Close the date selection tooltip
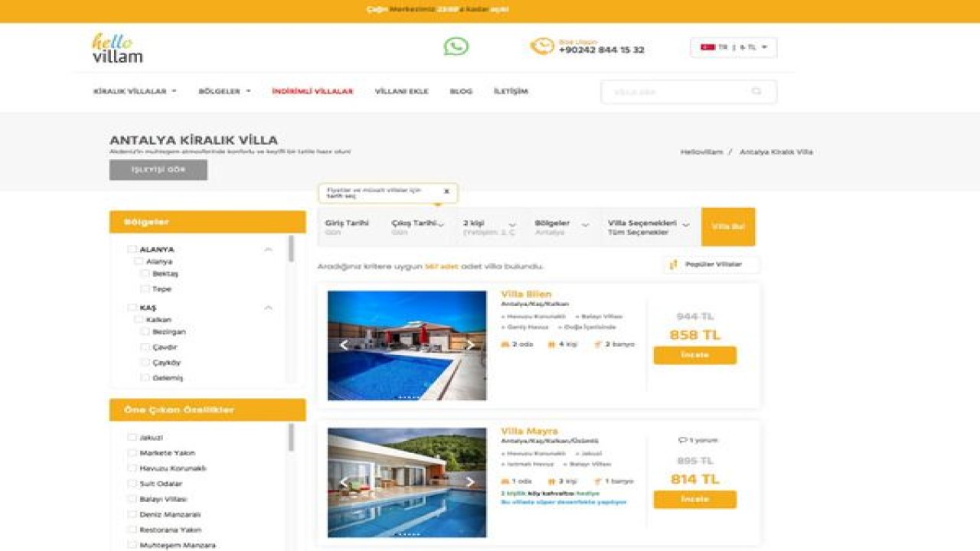The height and width of the screenshot is (551, 980). coord(446,191)
